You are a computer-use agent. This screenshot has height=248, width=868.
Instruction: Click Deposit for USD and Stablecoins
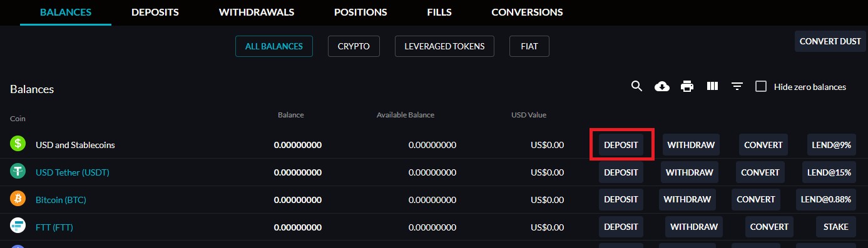pos(621,144)
